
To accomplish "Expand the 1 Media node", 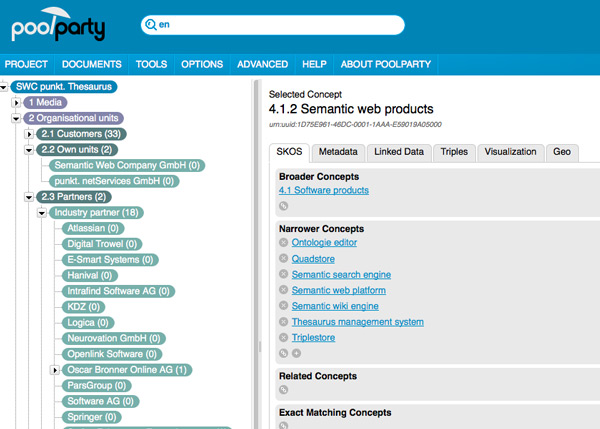I will 16,103.
